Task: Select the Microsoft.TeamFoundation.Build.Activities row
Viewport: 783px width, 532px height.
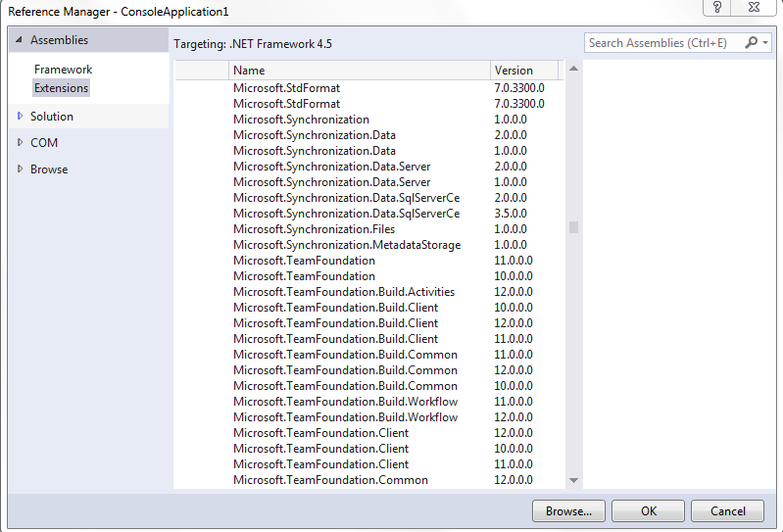Action: coord(369,292)
